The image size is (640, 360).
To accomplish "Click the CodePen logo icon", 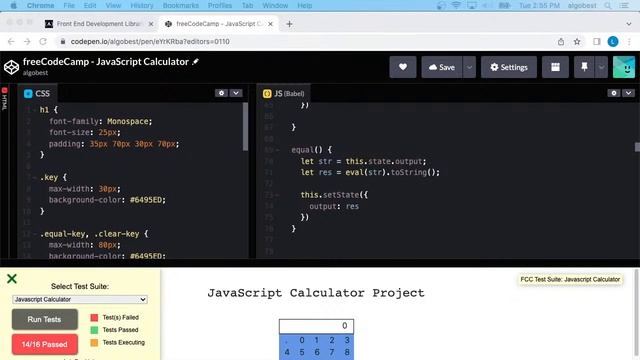I will pos(11,67).
